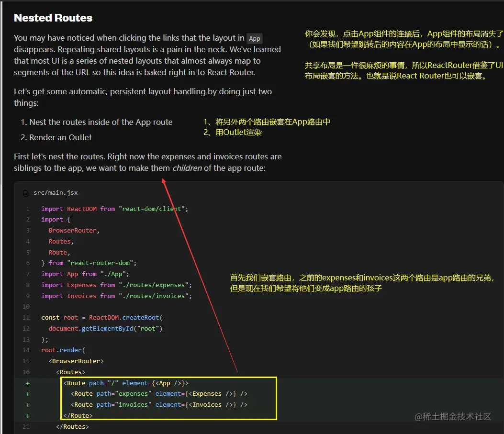Viewport: 504px width, 434px height.
Task: Click the inline App code badge
Action: pos(255,39)
